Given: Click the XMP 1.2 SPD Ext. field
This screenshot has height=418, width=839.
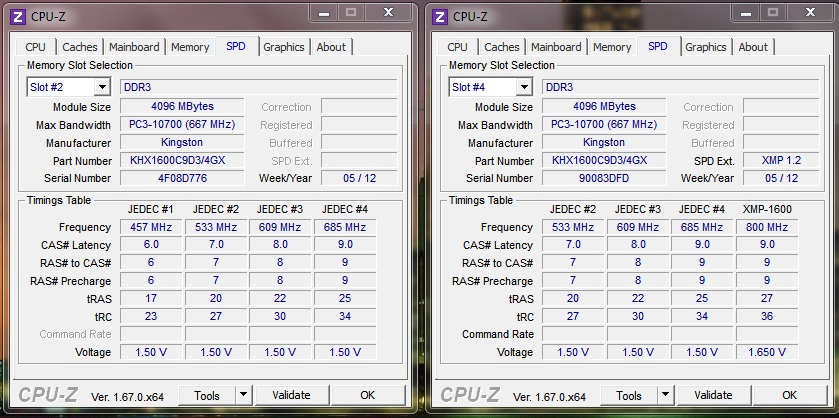Looking at the screenshot, I should tap(781, 160).
